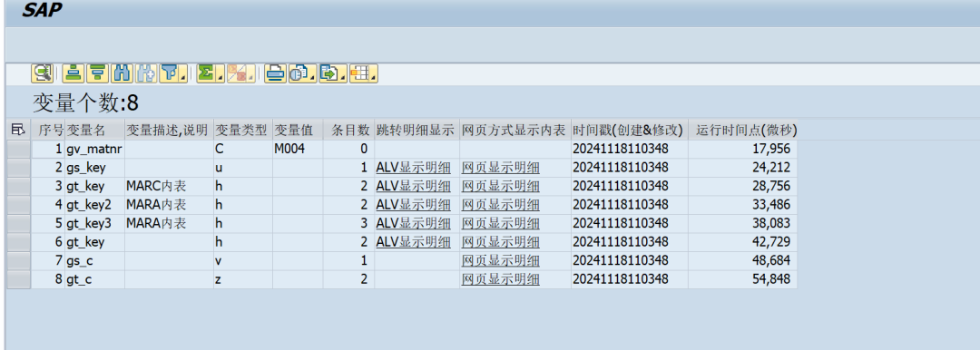Click the 变量值 column header
The width and height of the screenshot is (980, 350).
click(x=298, y=130)
